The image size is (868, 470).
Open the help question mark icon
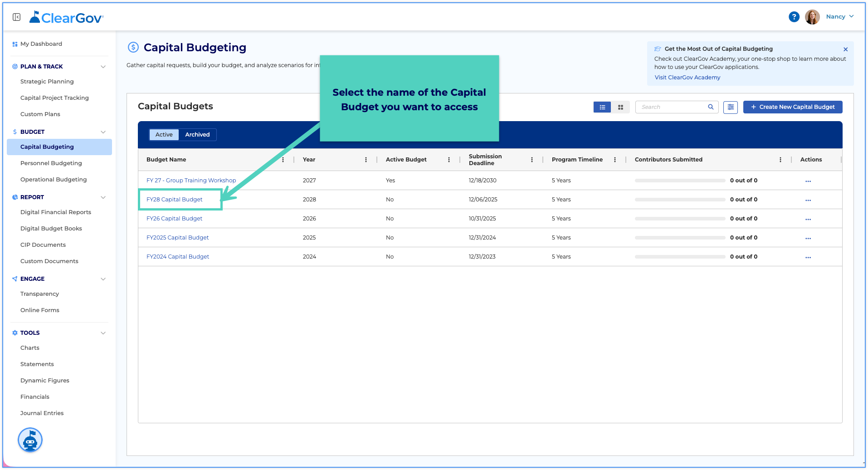pos(794,17)
